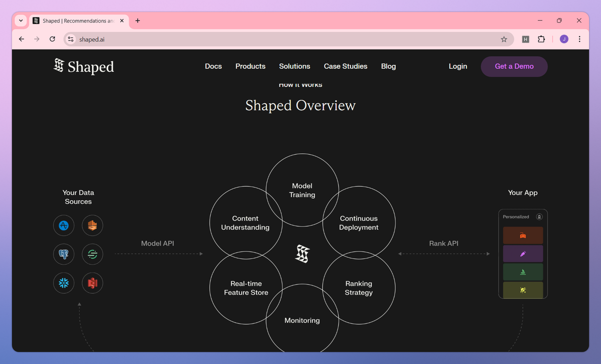
Task: Click the Amplitude data source icon
Action: click(x=64, y=225)
